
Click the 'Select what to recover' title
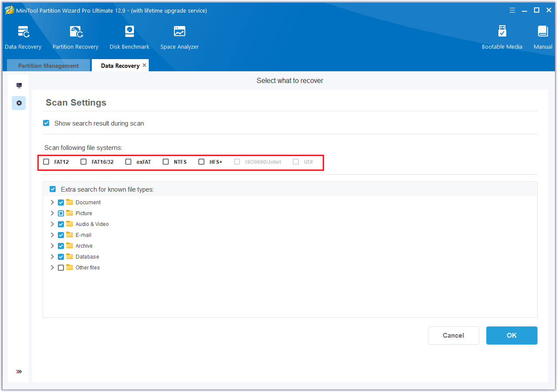pos(290,80)
